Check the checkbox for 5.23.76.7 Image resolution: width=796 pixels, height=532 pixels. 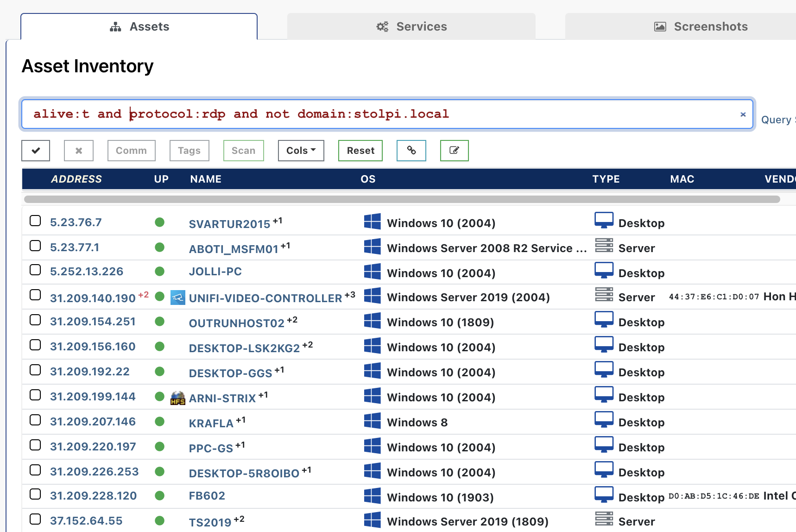point(35,221)
